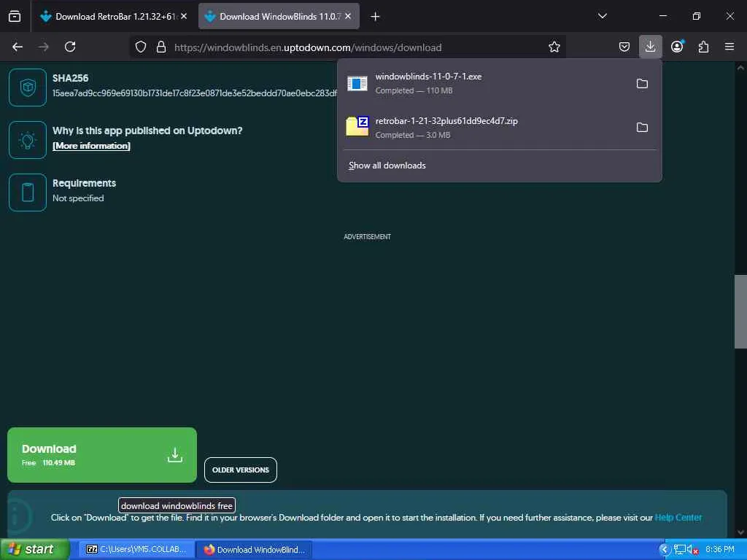Select Firefox Download WindowBlinds taskbar button
The image size is (747, 560).
click(255, 549)
